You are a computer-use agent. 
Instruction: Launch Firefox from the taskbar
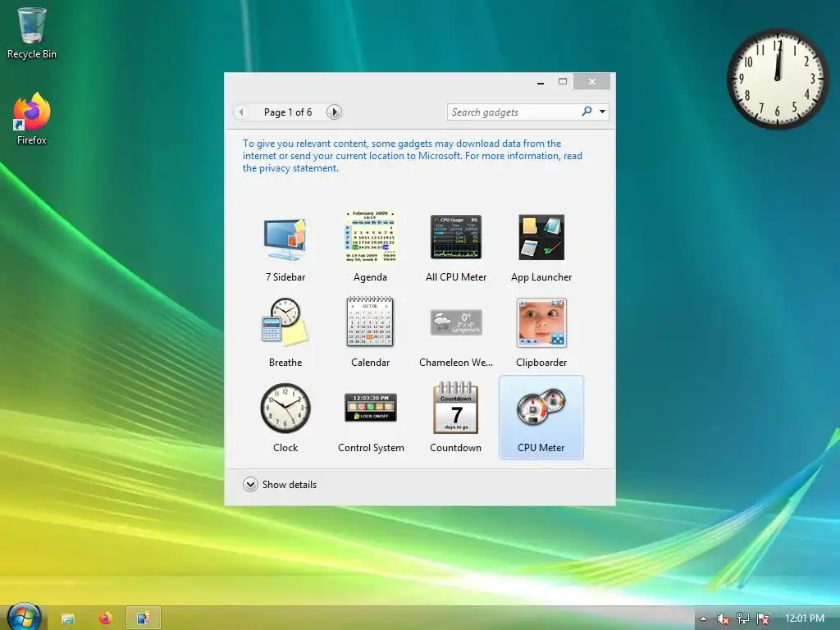[x=106, y=619]
